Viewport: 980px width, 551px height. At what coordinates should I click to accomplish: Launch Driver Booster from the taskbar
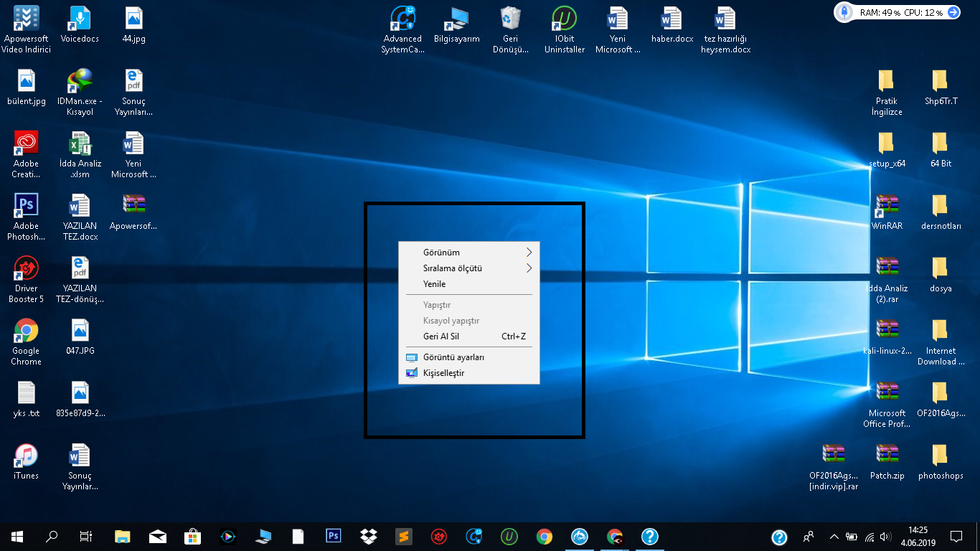[x=438, y=536]
